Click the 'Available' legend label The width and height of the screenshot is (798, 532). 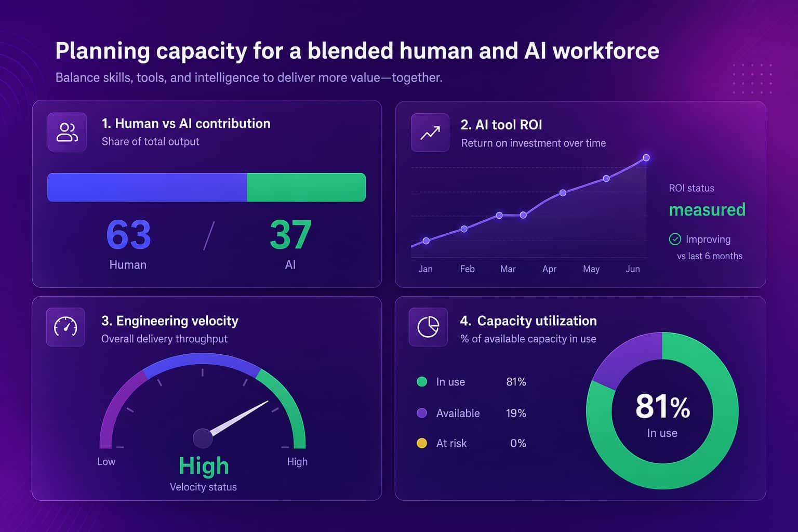click(x=458, y=413)
